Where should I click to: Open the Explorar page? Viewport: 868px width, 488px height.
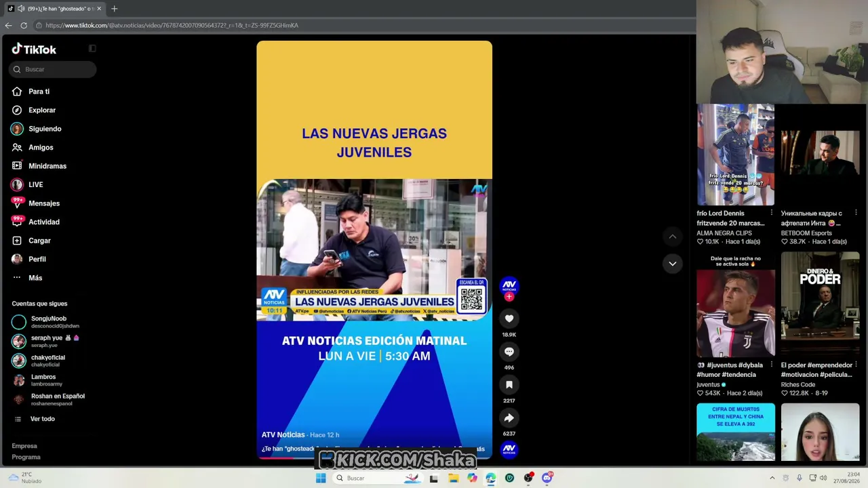coord(34,110)
